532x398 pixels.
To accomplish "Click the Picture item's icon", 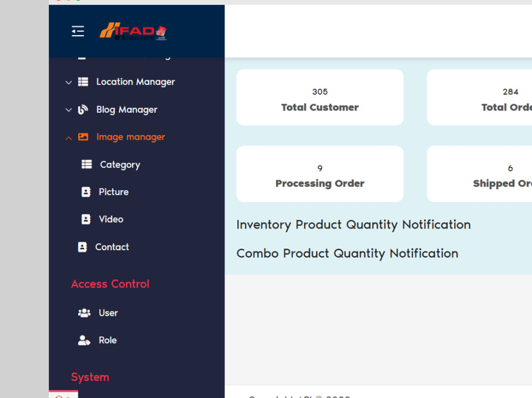I will (x=86, y=192).
